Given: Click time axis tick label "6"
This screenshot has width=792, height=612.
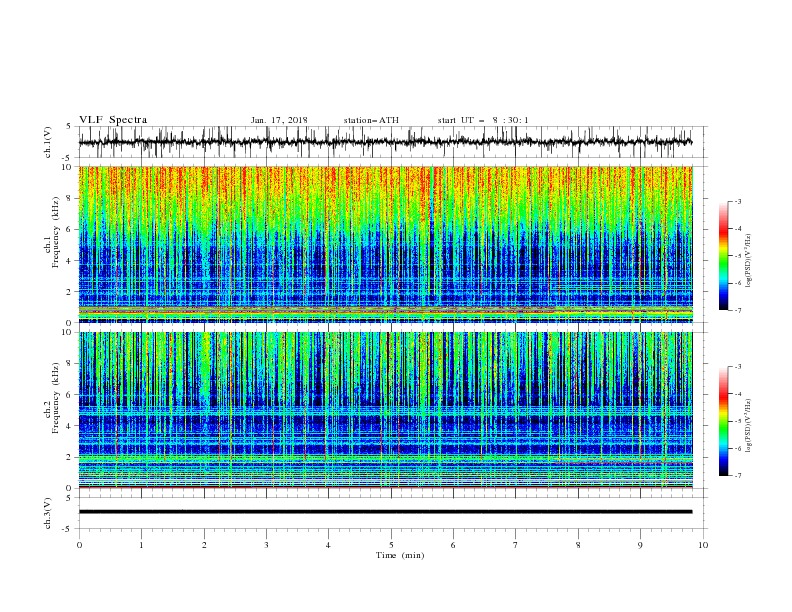Looking at the screenshot, I should coord(453,545).
